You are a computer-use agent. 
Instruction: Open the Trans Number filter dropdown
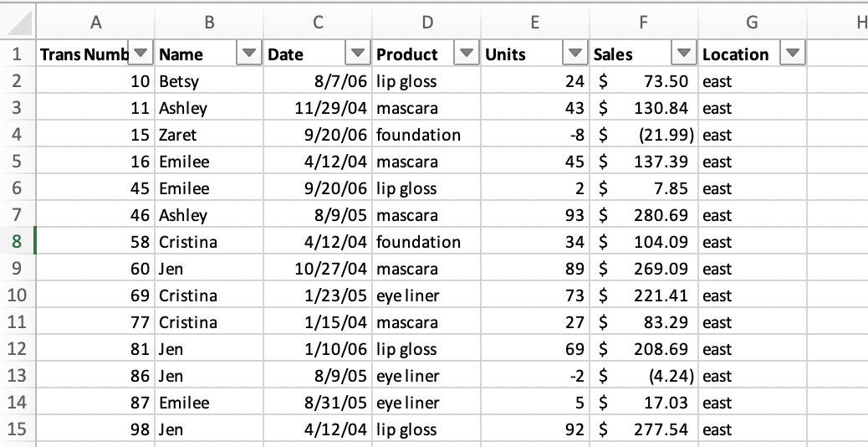point(141,54)
